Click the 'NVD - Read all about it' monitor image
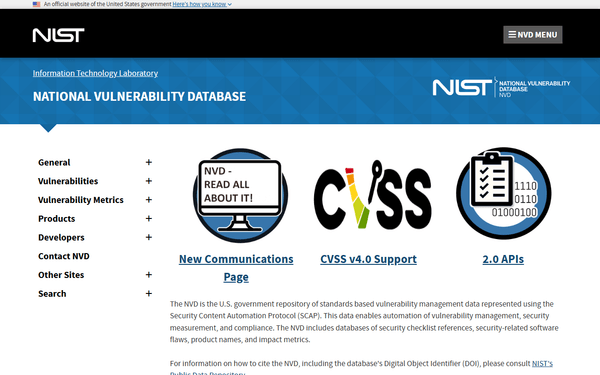Image resolution: width=600 pixels, height=375 pixels. pyautogui.click(x=240, y=196)
